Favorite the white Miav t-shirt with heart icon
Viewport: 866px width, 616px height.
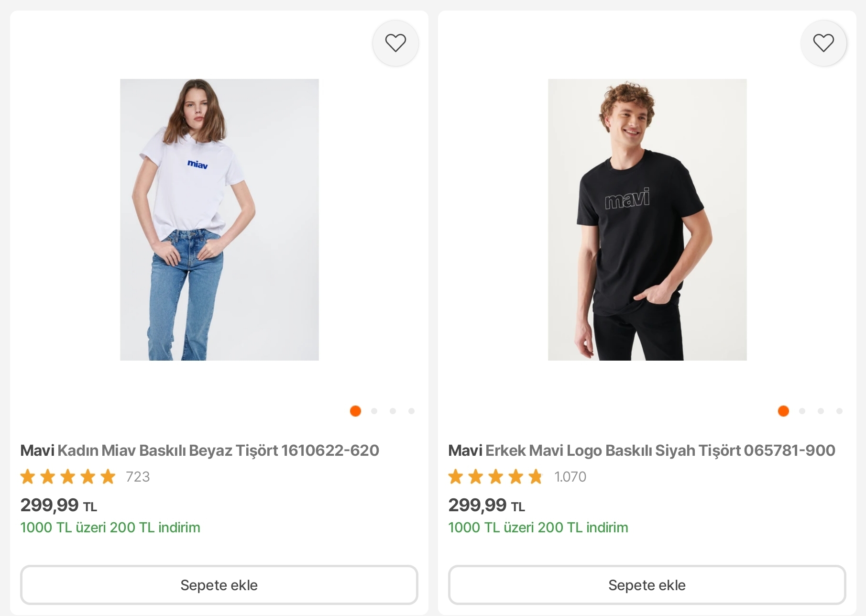pyautogui.click(x=395, y=43)
